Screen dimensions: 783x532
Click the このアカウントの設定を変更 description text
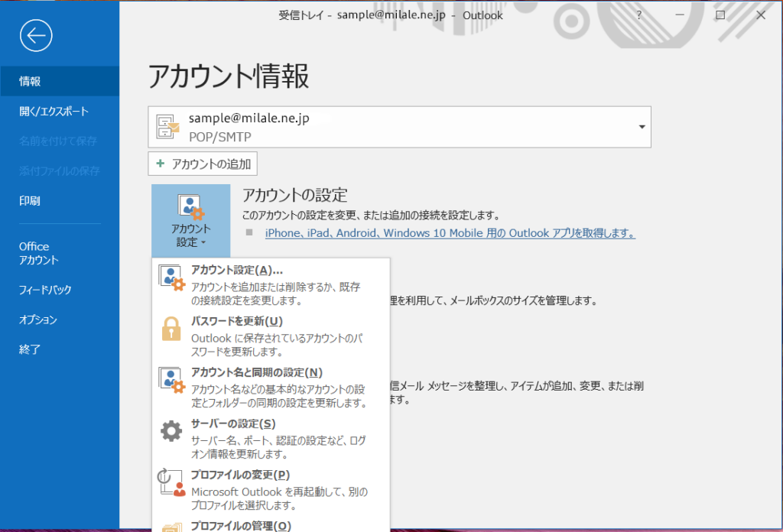tap(371, 215)
